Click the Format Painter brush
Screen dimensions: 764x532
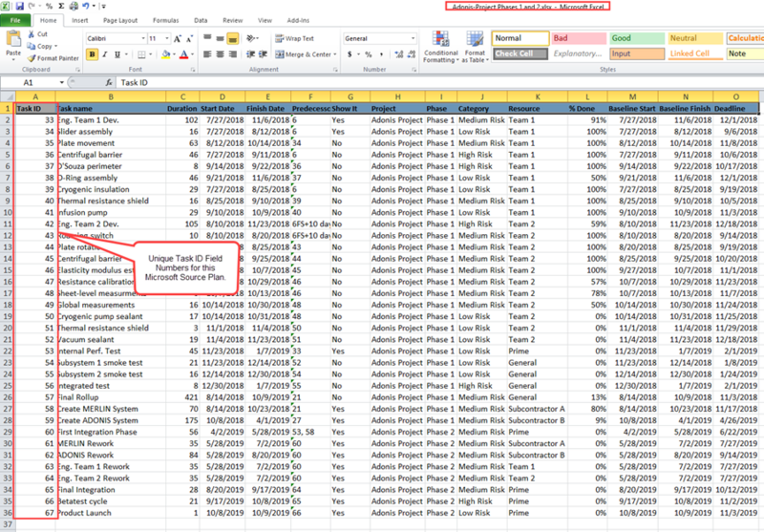pos(53,58)
